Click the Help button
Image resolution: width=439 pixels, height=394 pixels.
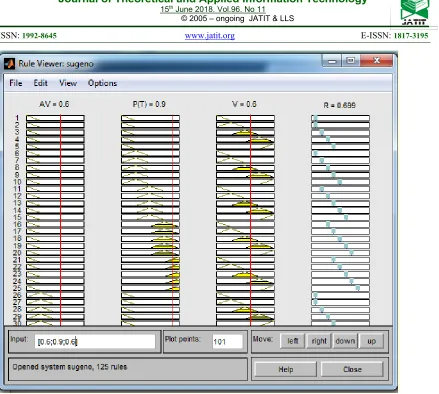[x=286, y=369]
